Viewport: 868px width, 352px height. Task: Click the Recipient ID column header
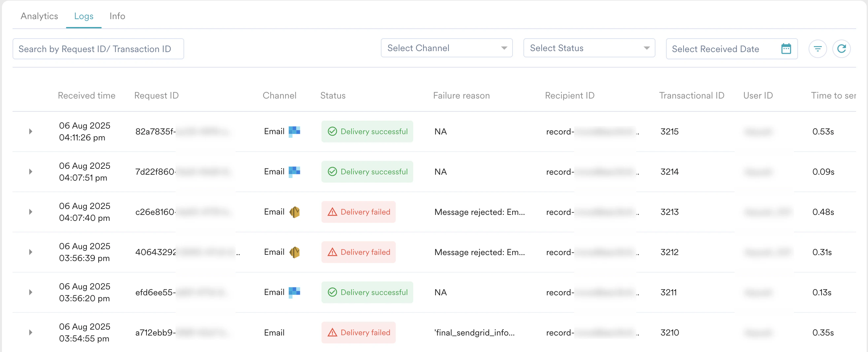[570, 96]
